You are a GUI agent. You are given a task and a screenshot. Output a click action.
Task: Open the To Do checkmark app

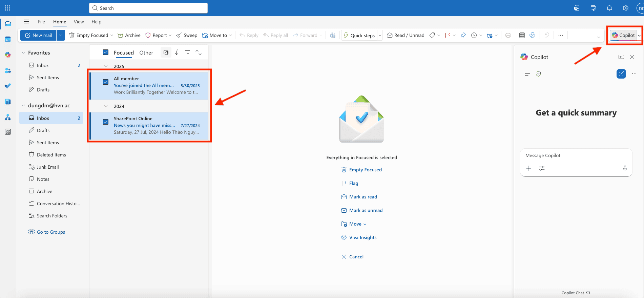(8, 86)
